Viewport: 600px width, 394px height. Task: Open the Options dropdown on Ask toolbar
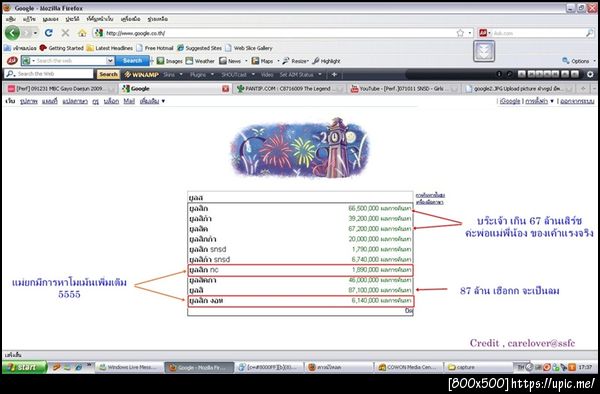(x=579, y=61)
